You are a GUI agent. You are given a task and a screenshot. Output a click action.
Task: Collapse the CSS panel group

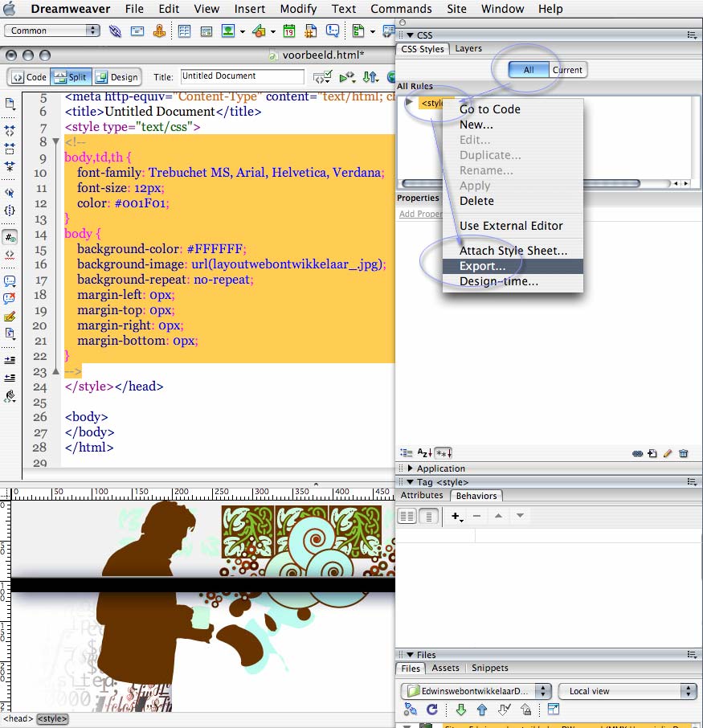click(x=410, y=35)
